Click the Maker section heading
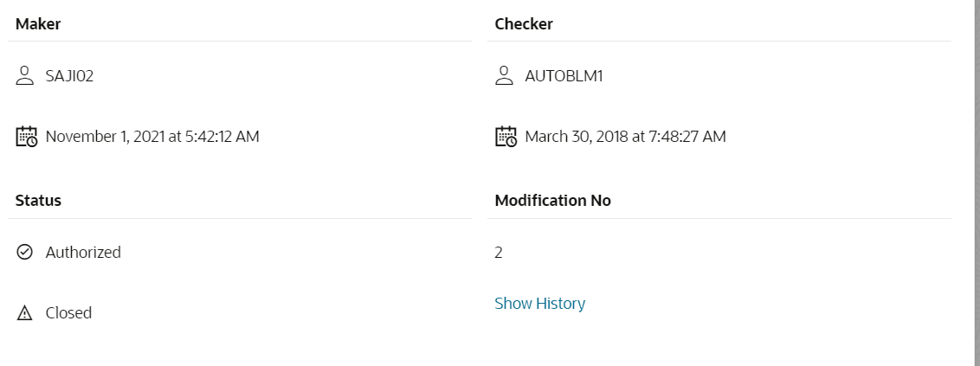This screenshot has width=980, height=366. click(38, 24)
